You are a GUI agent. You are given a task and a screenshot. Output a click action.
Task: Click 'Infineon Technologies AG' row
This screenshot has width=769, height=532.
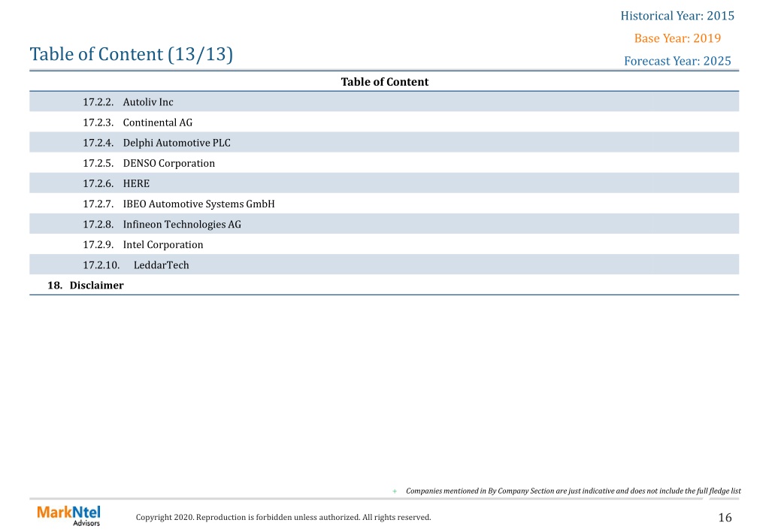(x=384, y=224)
